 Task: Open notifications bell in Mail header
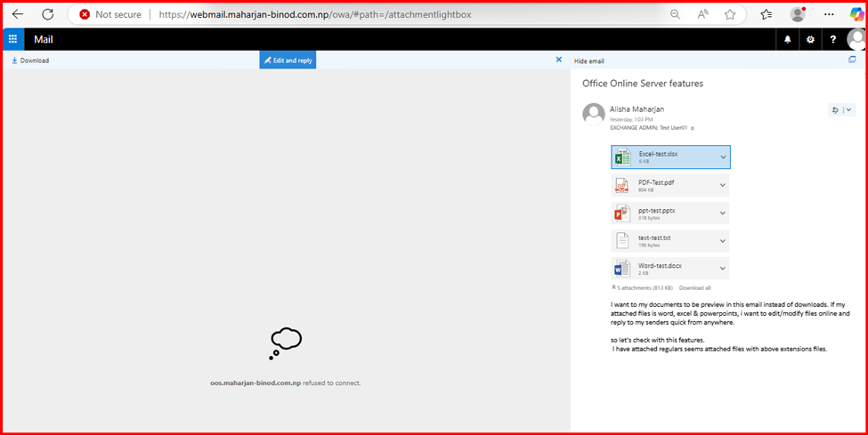point(787,40)
